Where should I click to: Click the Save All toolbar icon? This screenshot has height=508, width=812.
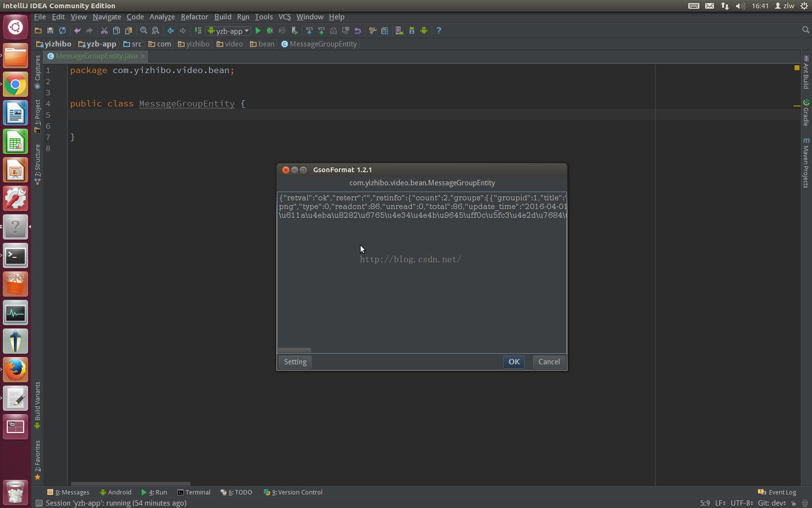(50, 30)
